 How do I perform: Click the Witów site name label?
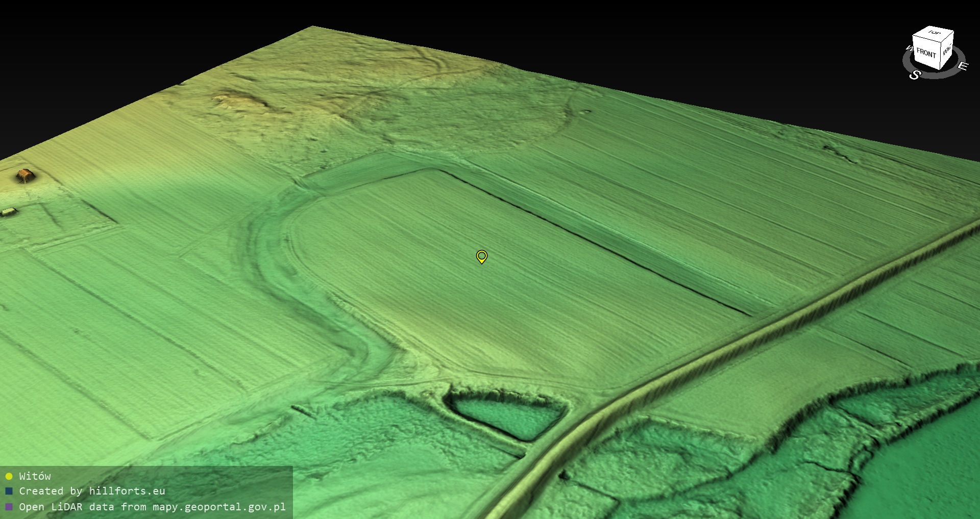35,476
